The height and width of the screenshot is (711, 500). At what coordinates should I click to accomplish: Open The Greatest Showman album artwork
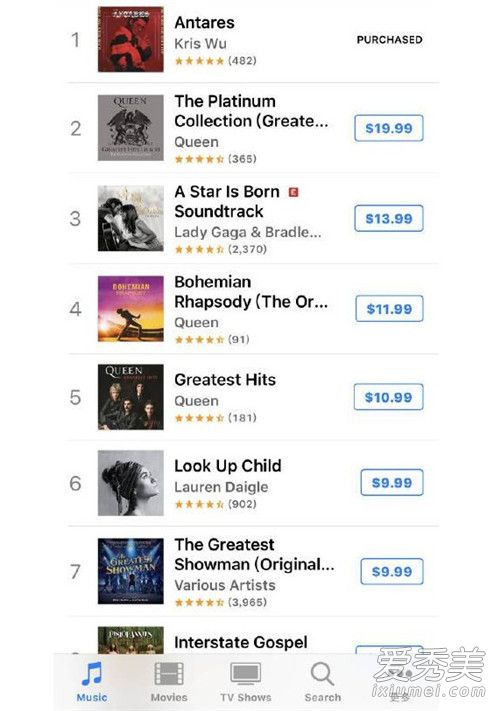(x=131, y=571)
